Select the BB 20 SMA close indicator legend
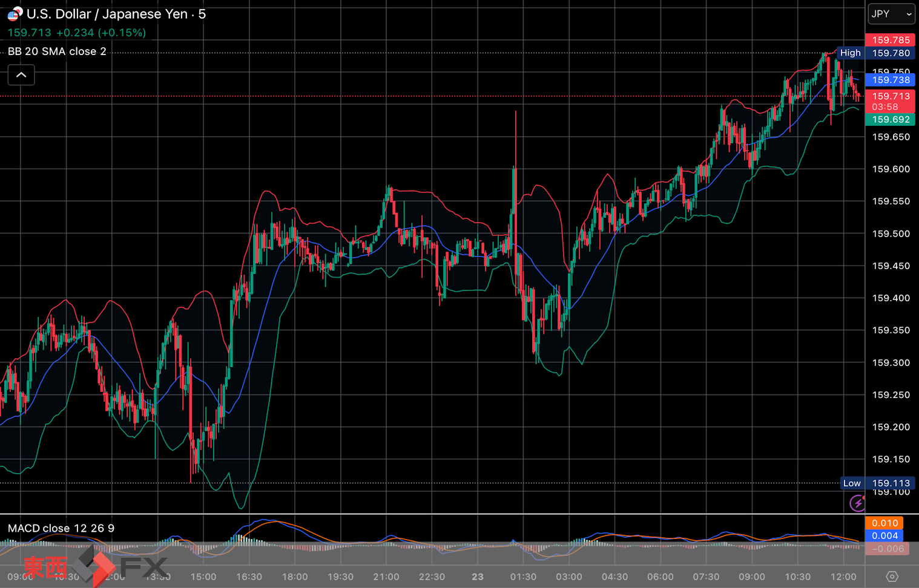The image size is (919, 588). pyautogui.click(x=57, y=51)
